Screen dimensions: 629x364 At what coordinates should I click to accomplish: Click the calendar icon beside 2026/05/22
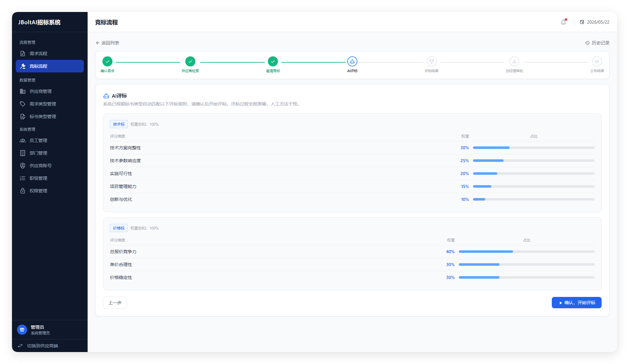coord(582,22)
